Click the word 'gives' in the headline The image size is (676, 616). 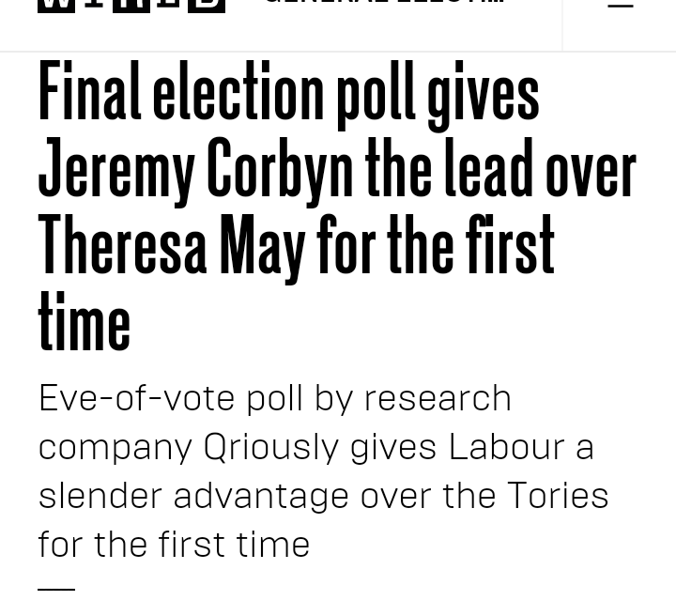tap(483, 93)
